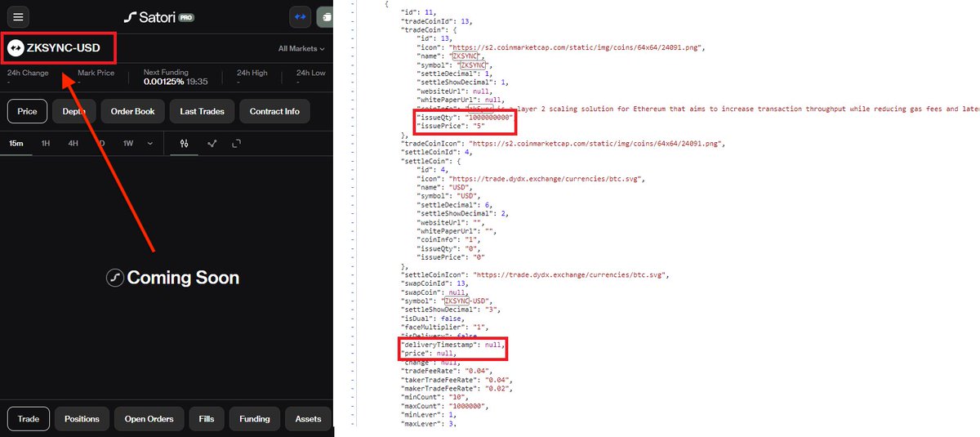Viewport: 980px width, 437px height.
Task: Expand chart to fullscreen icon
Action: (x=237, y=143)
